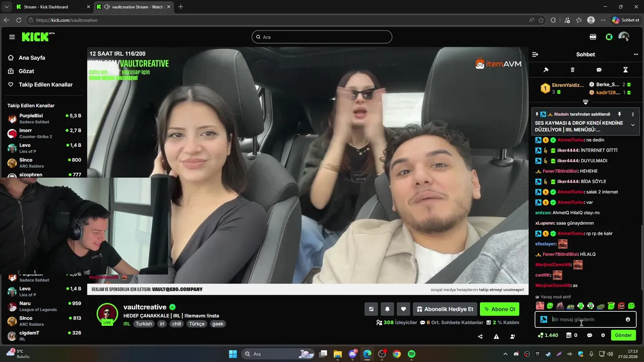
Task: Open sizophren channel in sidebar
Action: click(44, 174)
